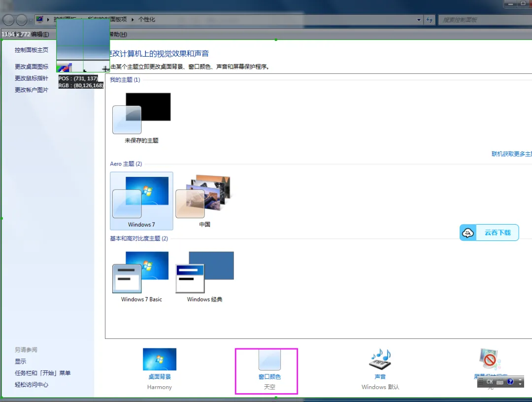Expand the breadcrumb arrow before 个性化
The image size is (532, 402).
(133, 20)
